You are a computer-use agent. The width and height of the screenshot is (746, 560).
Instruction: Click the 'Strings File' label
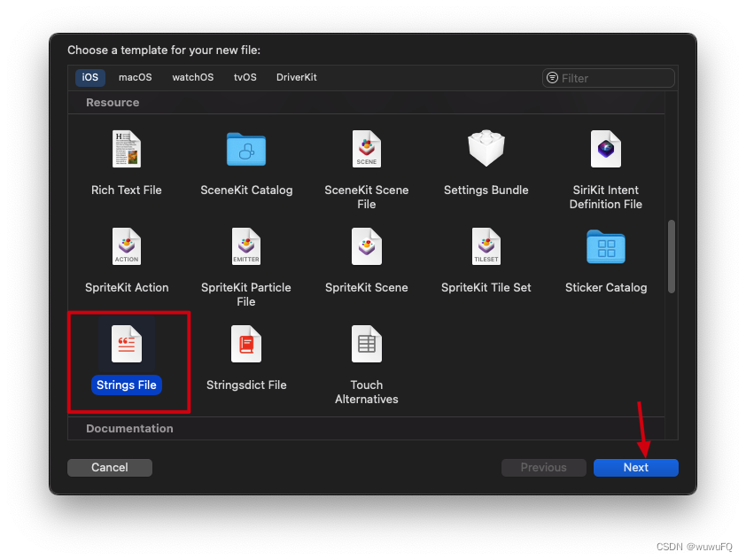127,385
